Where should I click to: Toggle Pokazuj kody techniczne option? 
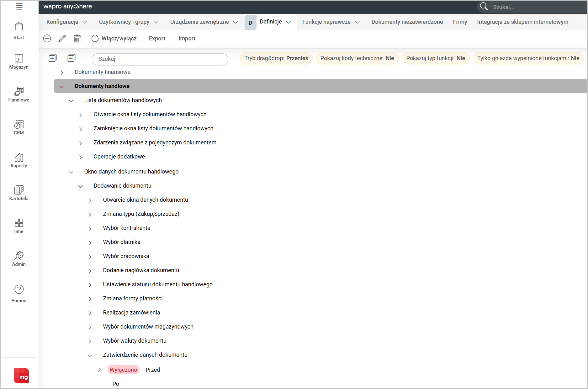357,58
